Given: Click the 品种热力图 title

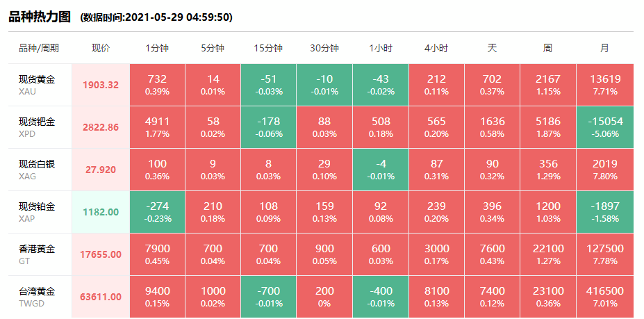Looking at the screenshot, I should coord(40,16).
